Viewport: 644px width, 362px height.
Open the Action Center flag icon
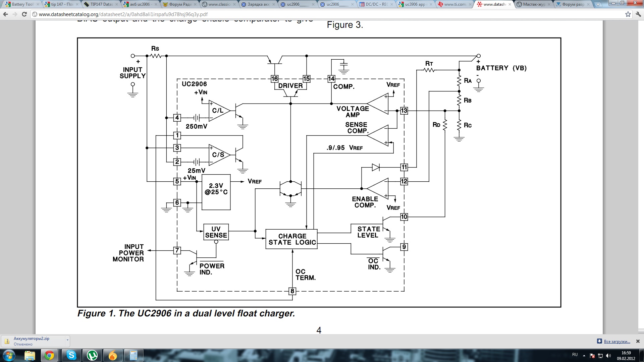592,356
